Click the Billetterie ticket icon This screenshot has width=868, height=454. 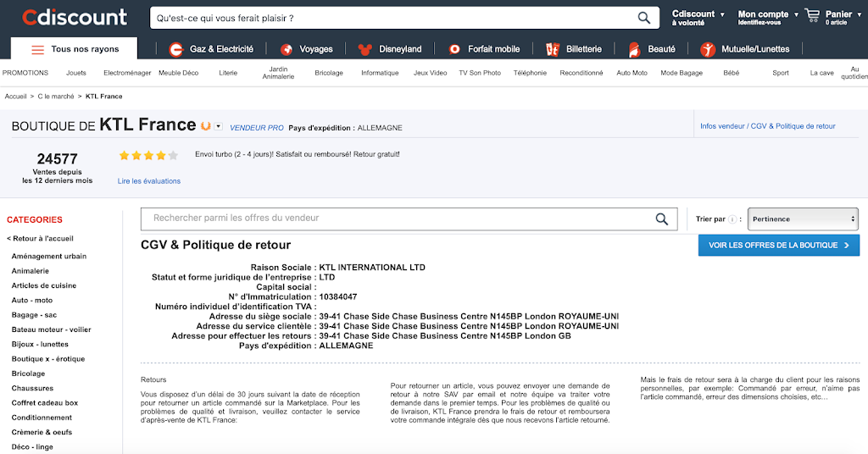(553, 49)
